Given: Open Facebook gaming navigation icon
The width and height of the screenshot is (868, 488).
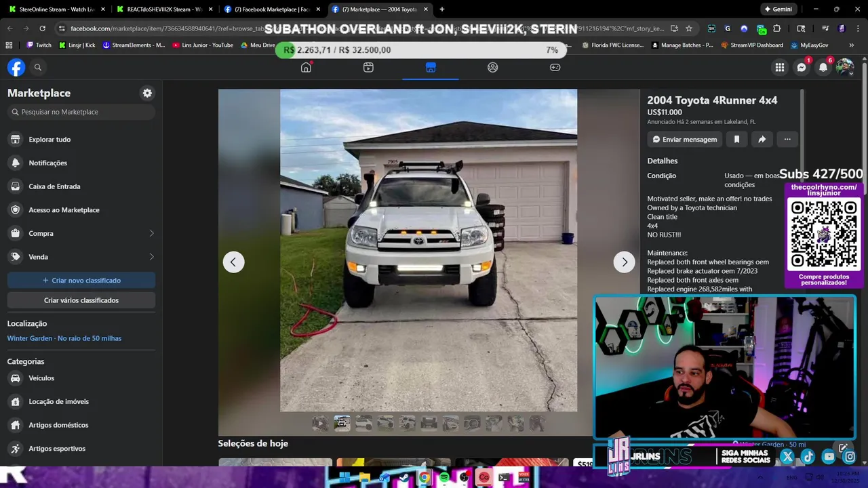Looking at the screenshot, I should 555,67.
